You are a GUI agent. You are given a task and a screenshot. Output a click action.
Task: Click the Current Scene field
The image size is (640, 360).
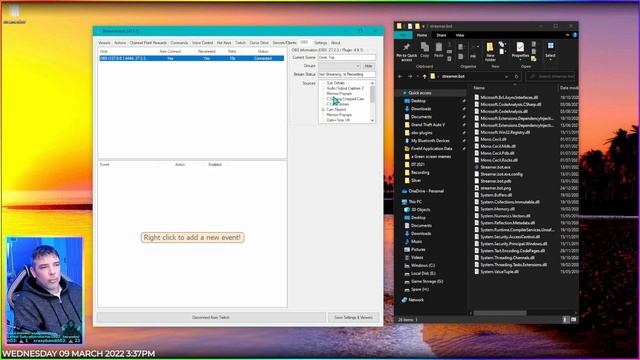347,58
